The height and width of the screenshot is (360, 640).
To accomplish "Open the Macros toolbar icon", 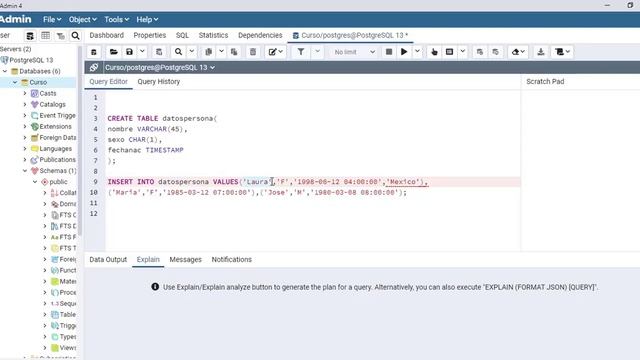I will coord(562,52).
